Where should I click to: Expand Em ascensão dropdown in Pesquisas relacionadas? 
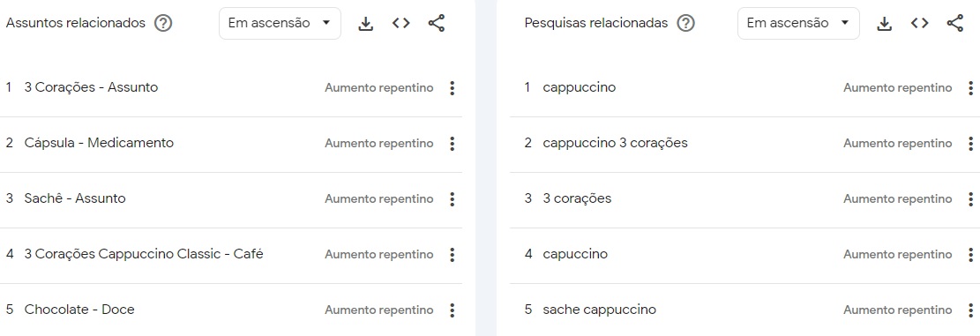coord(798,24)
